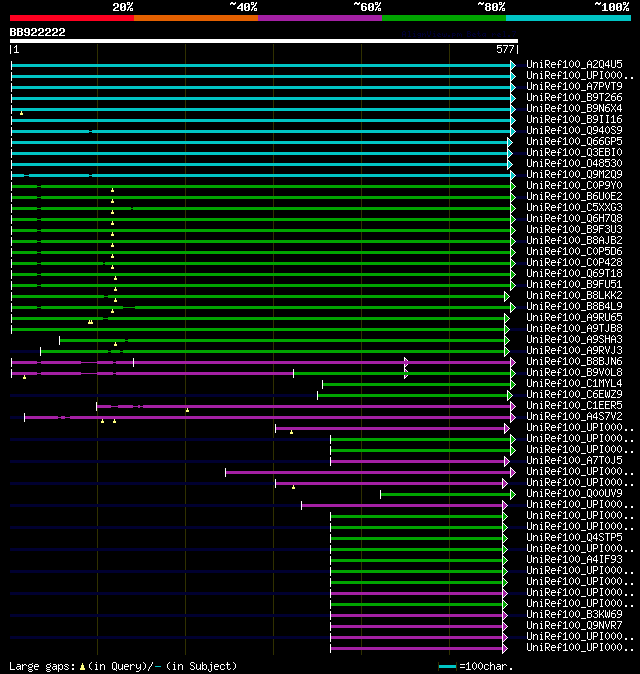
Task: Click the cyan =100char. scale bar
Action: [x=447, y=667]
